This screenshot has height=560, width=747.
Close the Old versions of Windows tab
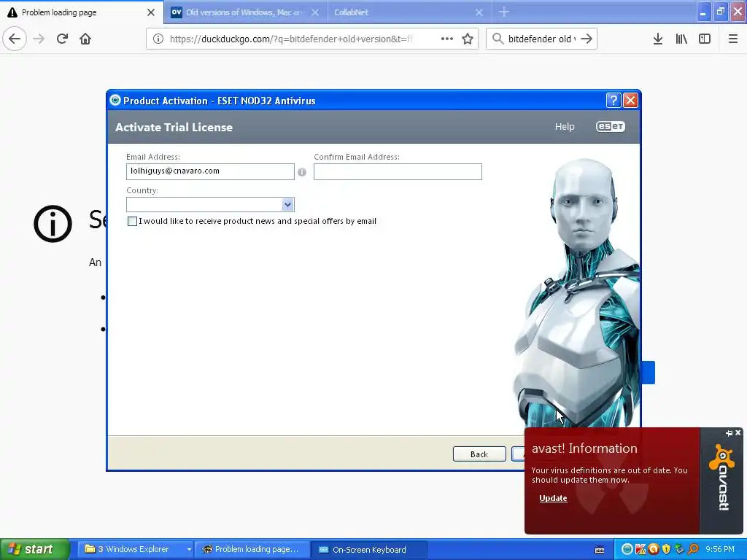point(315,12)
